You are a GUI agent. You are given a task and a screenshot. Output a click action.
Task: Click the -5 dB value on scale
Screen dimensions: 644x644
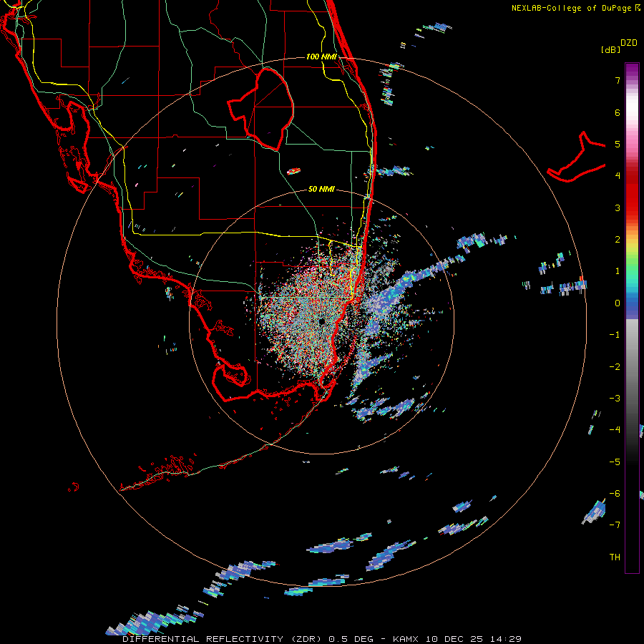pyautogui.click(x=615, y=462)
